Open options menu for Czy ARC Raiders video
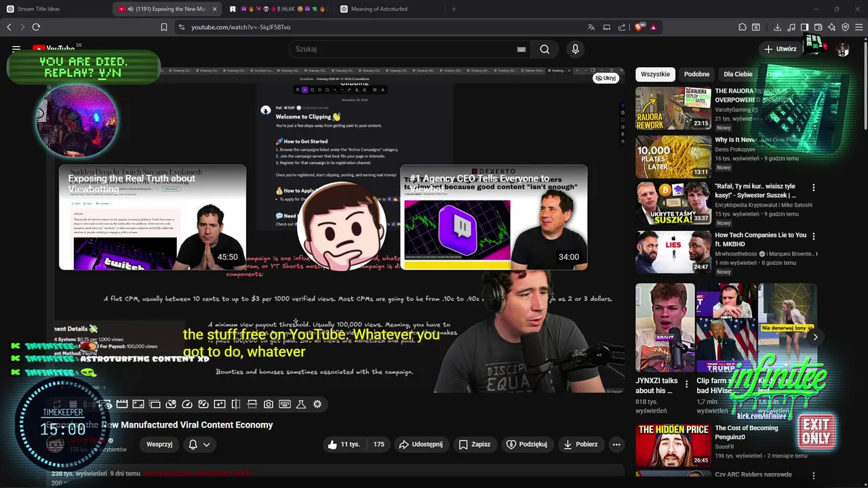The height and width of the screenshot is (488, 868). point(814,476)
